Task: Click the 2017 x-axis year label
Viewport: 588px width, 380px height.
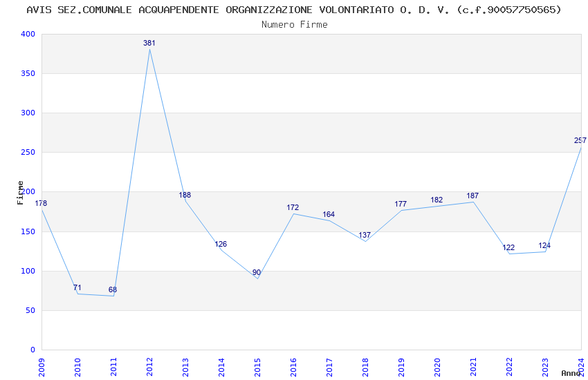Action: coord(329,368)
